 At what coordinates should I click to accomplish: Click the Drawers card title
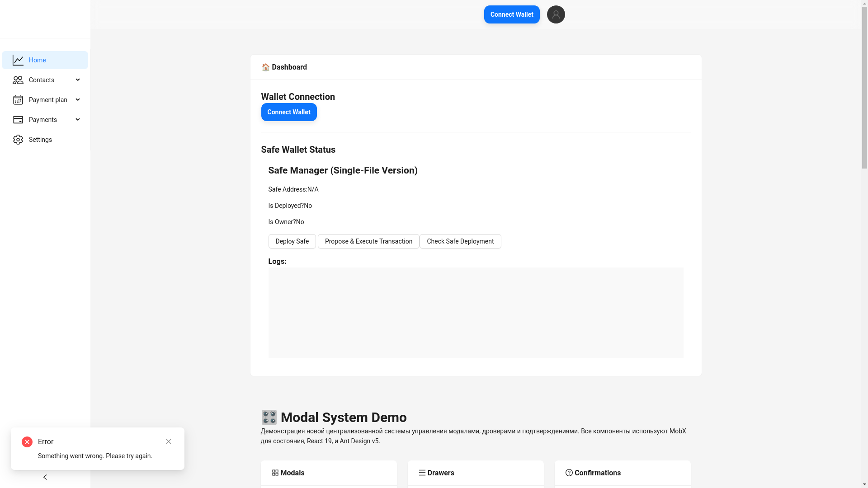click(x=441, y=473)
